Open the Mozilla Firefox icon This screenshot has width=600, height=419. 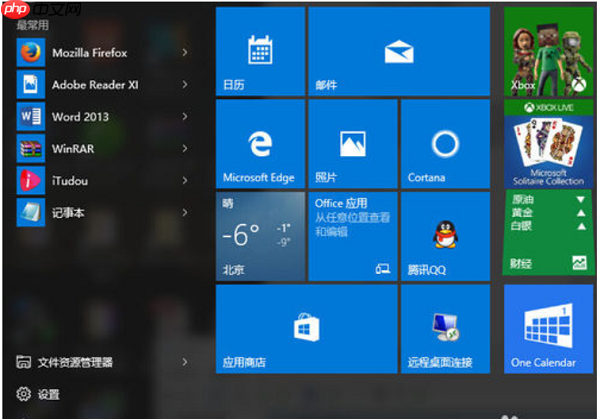point(31,52)
